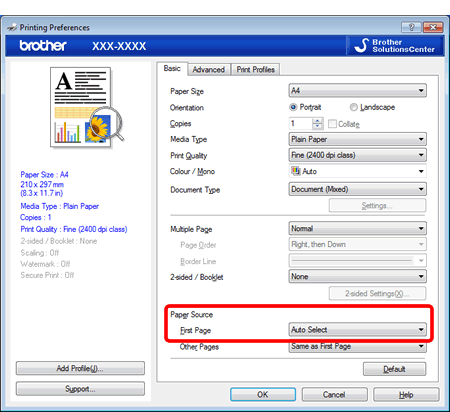Click 'Media Type : Plain Paper' summary text
The height and width of the screenshot is (412, 450).
60,206
